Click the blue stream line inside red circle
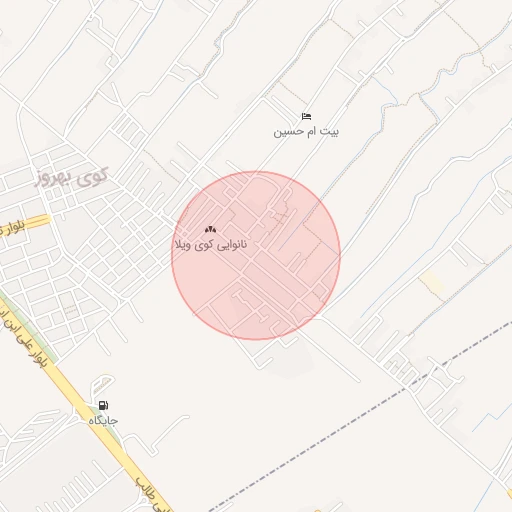Viewport: 512px width, 512px height. point(293,233)
